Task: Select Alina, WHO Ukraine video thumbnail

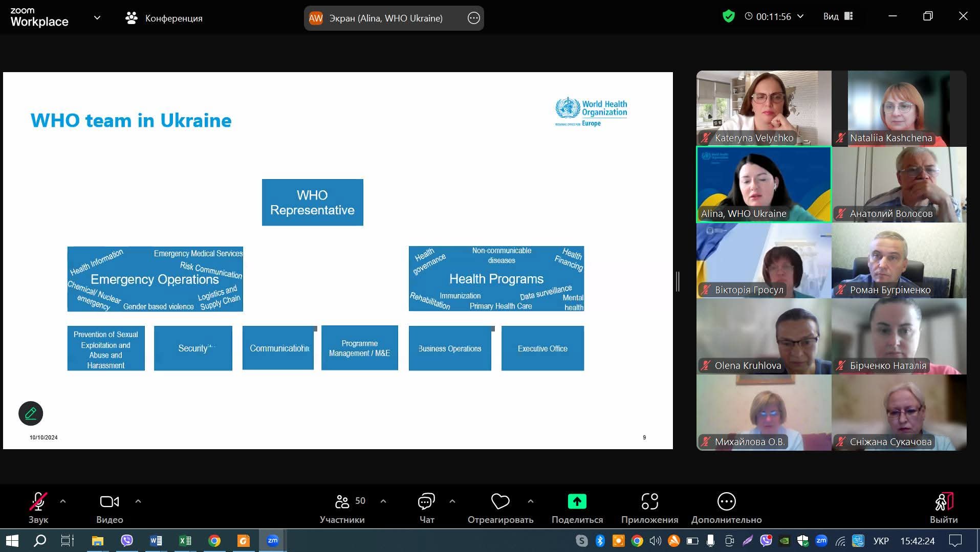Action: point(764,185)
